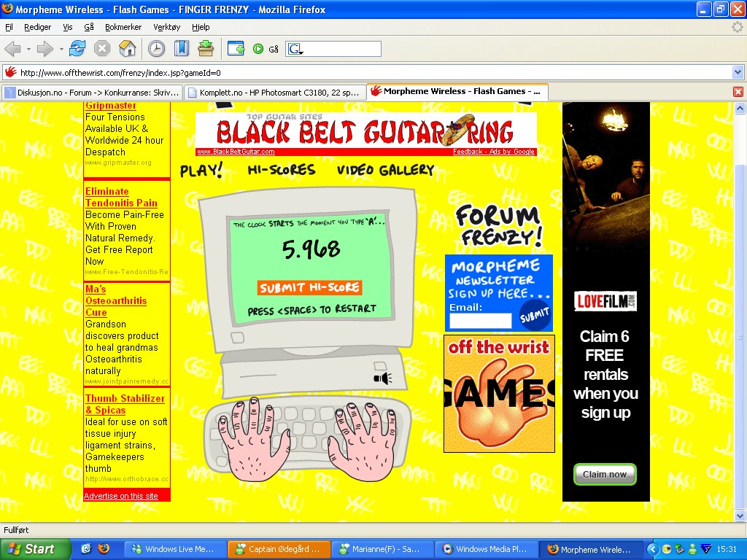
Task: Open the Windows Start menu
Action: point(35,549)
